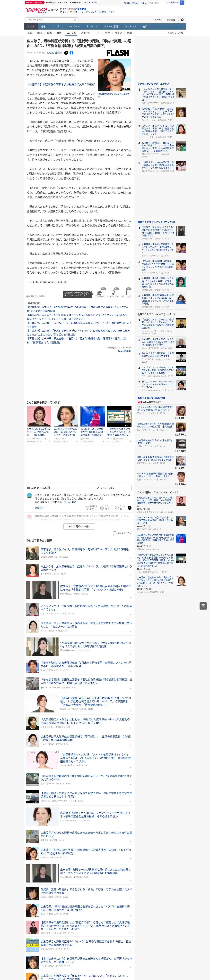Viewport: 210px width, 980px height.
Task: Focus the keyword search field
Action: [x=49, y=20]
